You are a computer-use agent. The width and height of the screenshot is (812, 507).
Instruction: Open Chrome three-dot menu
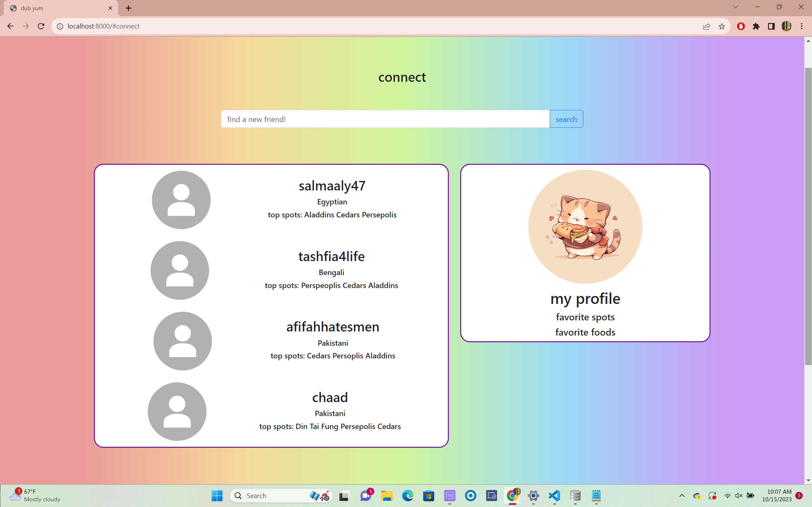[802, 26]
